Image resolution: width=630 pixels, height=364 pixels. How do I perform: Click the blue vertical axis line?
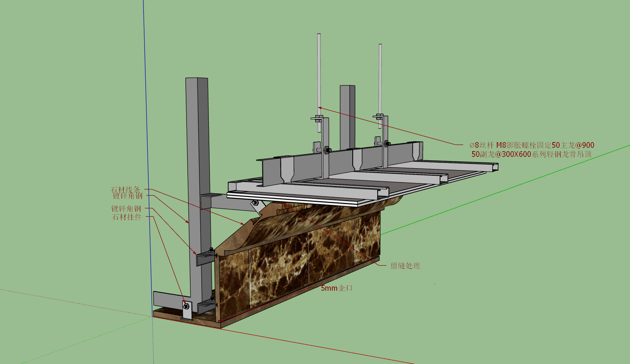[148, 151]
